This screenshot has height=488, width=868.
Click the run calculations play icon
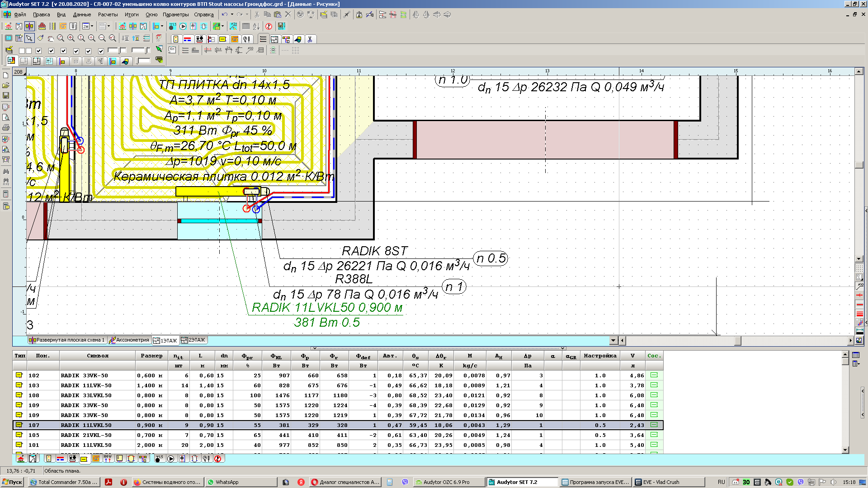pyautogui.click(x=183, y=27)
